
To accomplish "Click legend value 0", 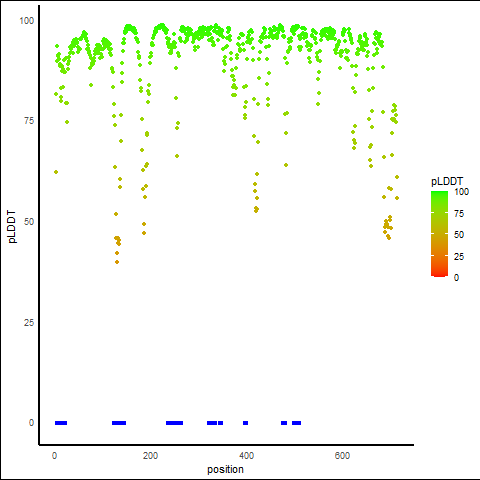I will (456, 278).
